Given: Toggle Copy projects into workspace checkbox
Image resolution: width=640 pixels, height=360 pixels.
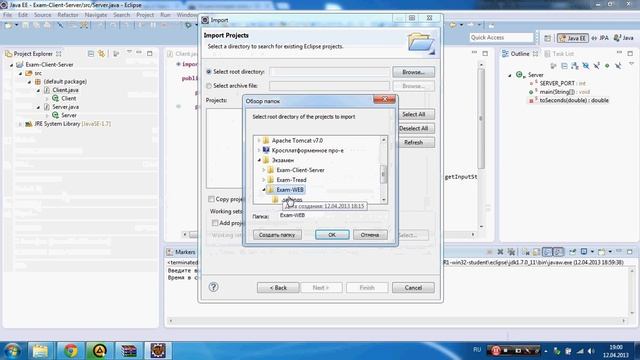Looking at the screenshot, I should pyautogui.click(x=211, y=199).
